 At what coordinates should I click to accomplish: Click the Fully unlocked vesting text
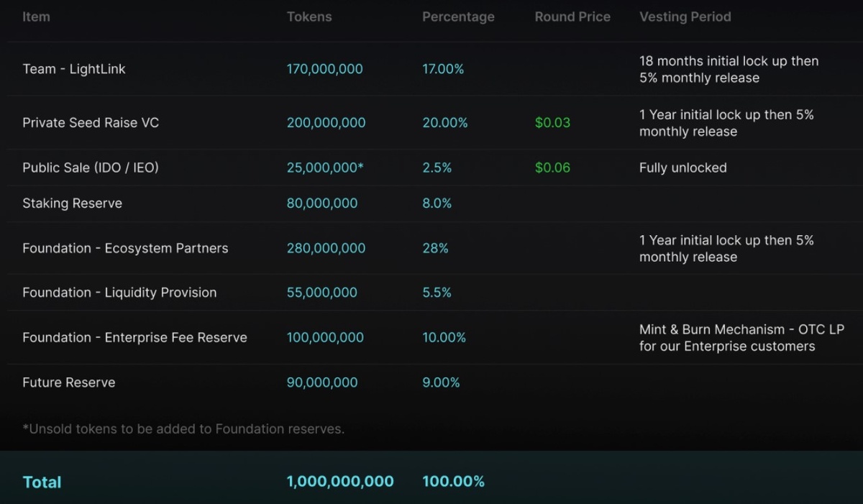tap(682, 168)
